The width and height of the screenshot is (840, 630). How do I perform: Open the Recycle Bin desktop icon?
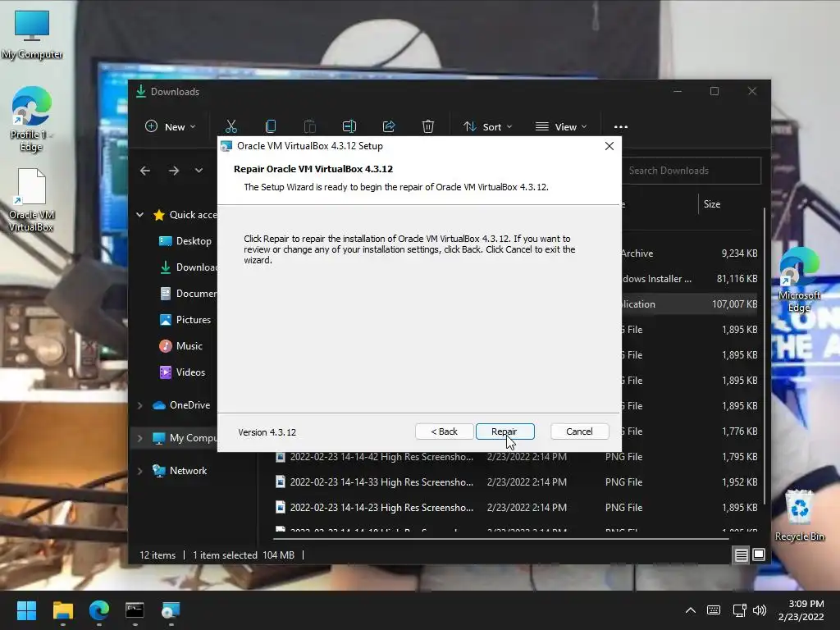[799, 515]
